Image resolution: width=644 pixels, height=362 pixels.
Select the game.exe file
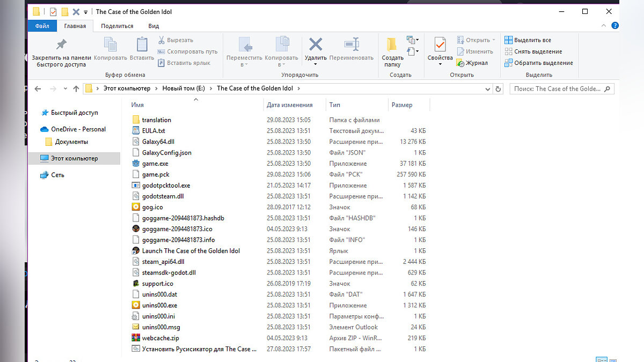[x=155, y=164]
